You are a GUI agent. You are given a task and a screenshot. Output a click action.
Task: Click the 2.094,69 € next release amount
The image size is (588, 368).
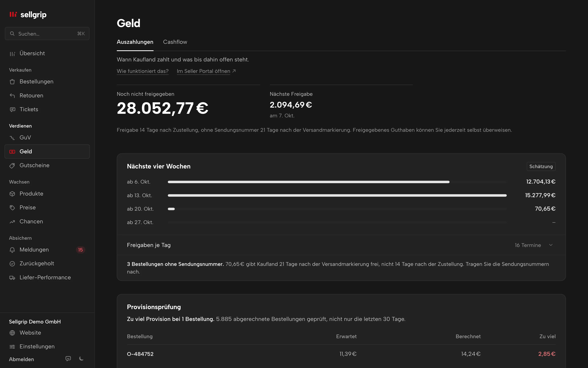tap(291, 105)
